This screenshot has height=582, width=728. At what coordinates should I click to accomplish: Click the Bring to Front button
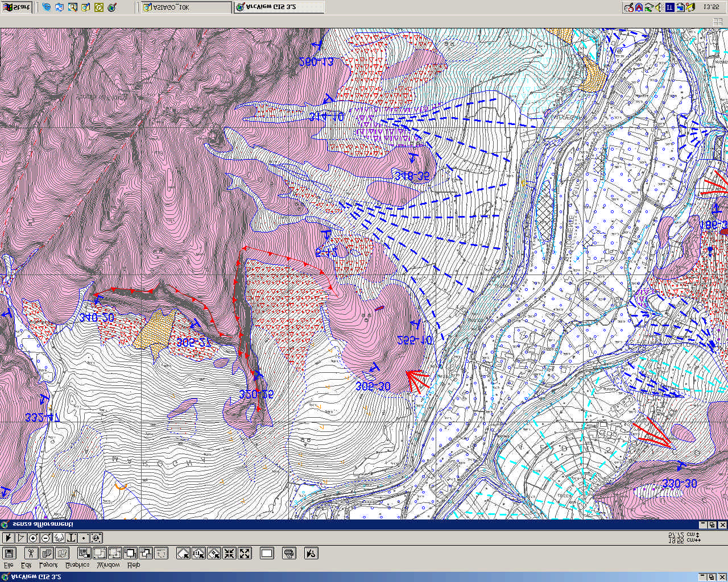[130, 553]
